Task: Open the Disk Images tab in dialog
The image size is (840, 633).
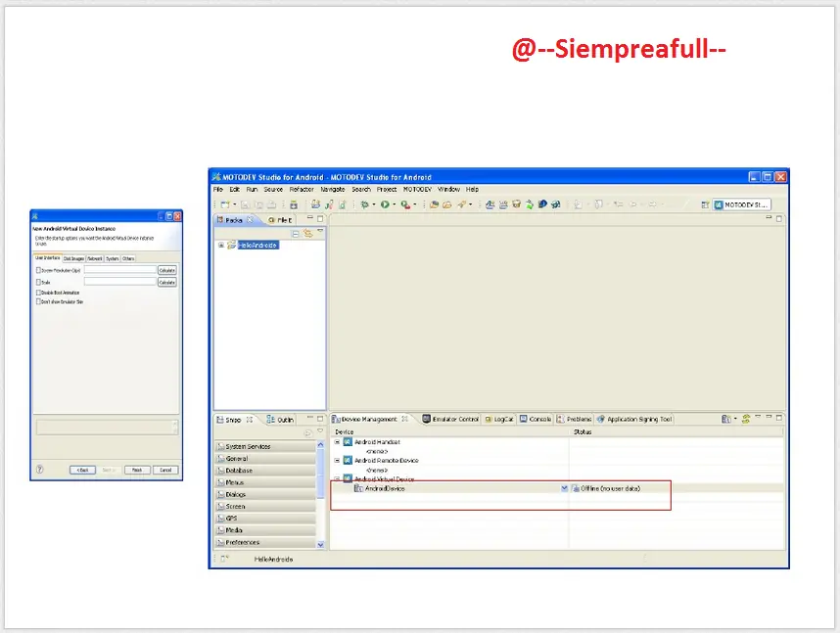Action: 74,258
